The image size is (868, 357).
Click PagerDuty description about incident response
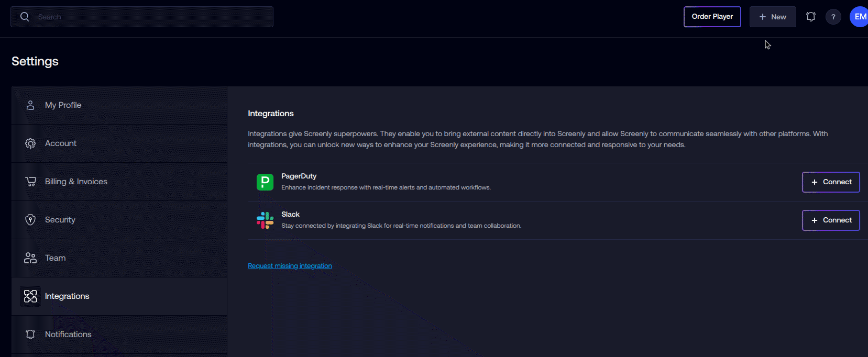tap(386, 187)
